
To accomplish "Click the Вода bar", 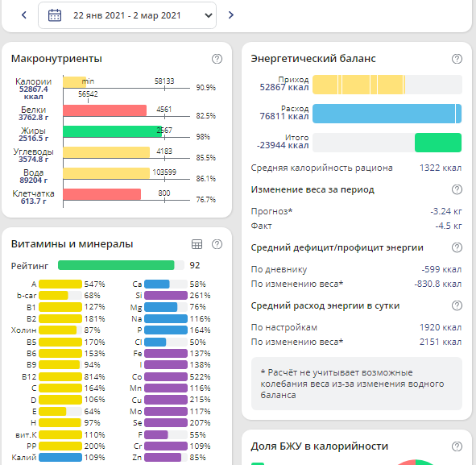I will (106, 173).
